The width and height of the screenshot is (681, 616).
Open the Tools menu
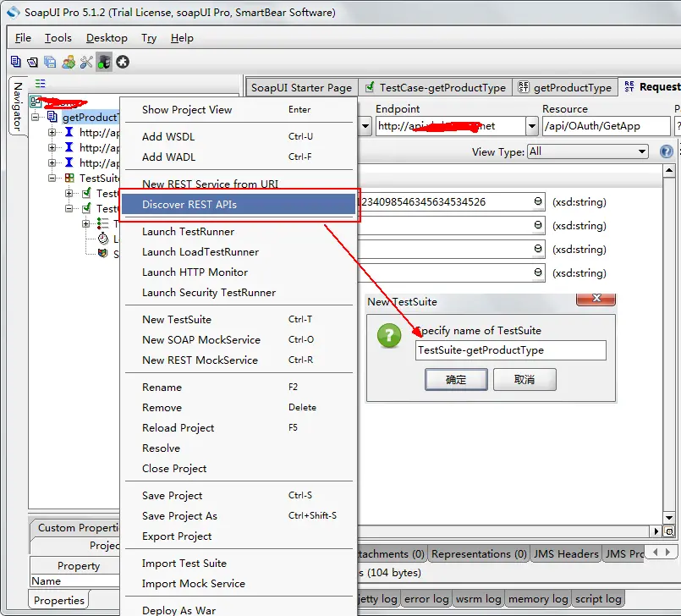point(58,38)
